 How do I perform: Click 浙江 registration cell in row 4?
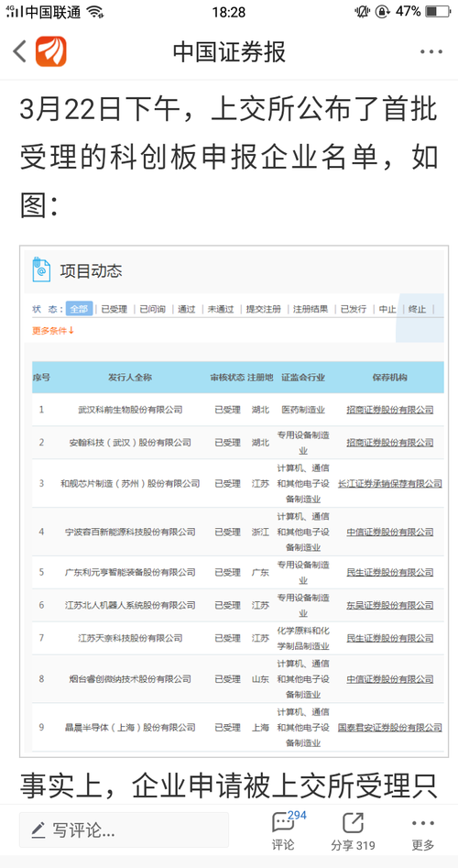[260, 532]
